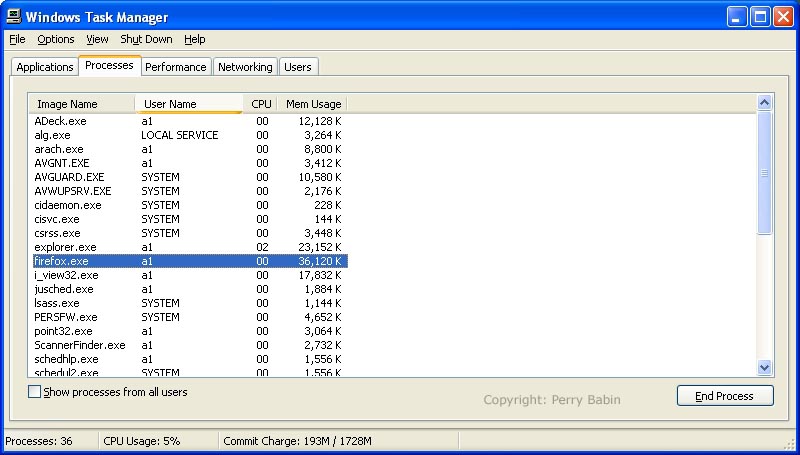Viewport: 800px width, 455px height.
Task: Open the Help menu
Action: (194, 39)
